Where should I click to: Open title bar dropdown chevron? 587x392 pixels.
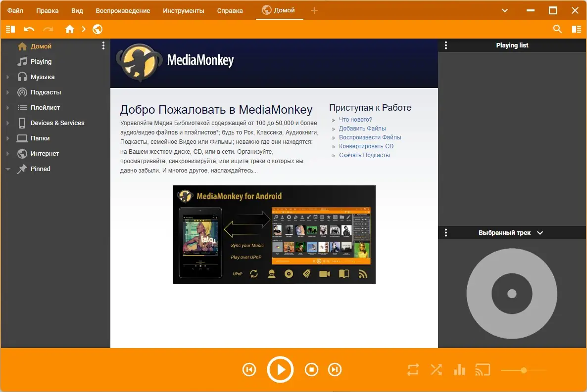[x=505, y=10]
